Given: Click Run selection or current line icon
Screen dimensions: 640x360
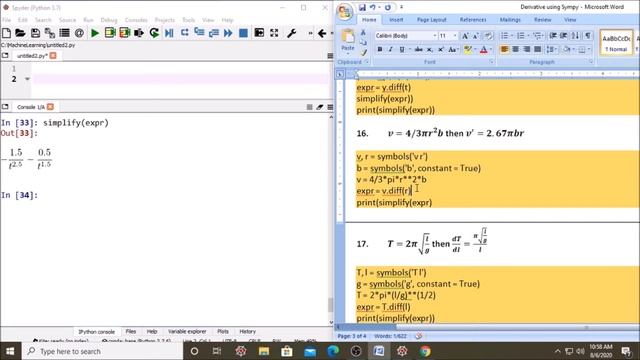Looking at the screenshot, I should (139, 33).
